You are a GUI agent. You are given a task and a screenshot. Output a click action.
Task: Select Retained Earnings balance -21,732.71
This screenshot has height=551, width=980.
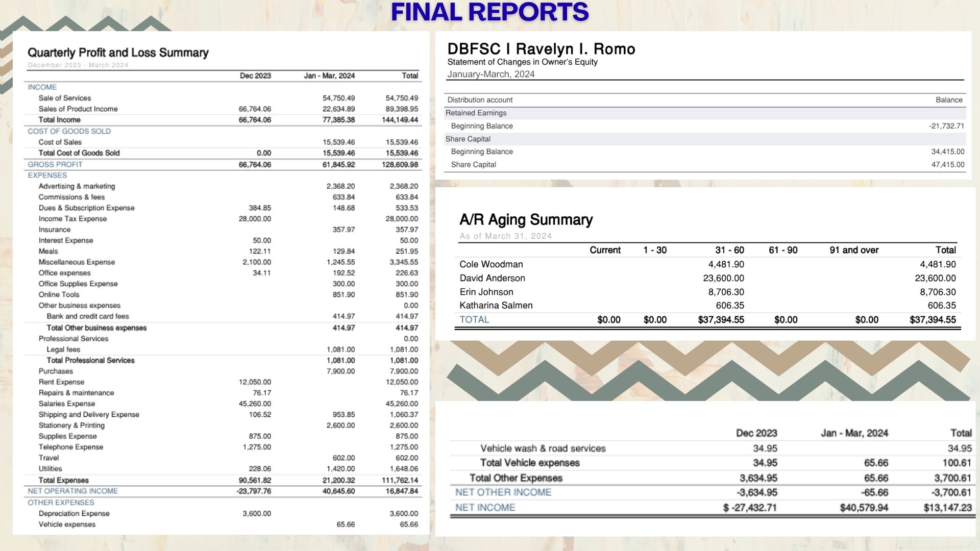click(x=946, y=126)
